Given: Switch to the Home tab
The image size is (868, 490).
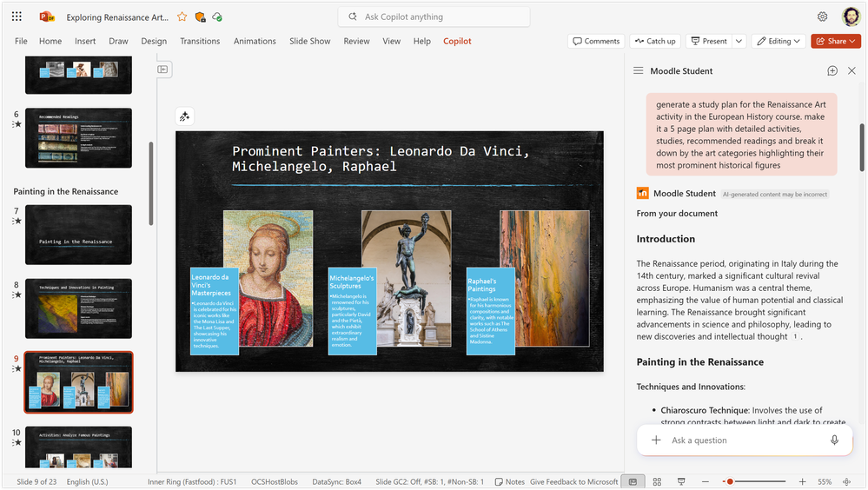Looking at the screenshot, I should pos(50,41).
